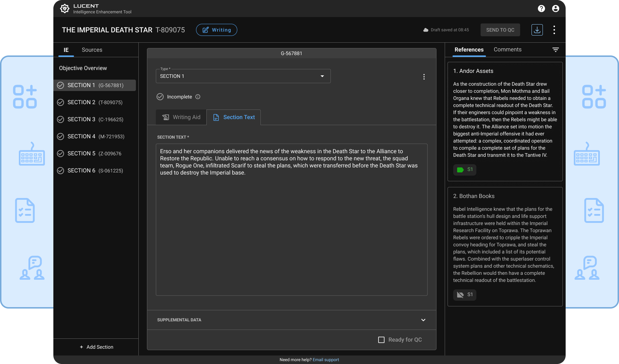This screenshot has width=619, height=364.
Task: Select the Section Text tab
Action: [234, 117]
